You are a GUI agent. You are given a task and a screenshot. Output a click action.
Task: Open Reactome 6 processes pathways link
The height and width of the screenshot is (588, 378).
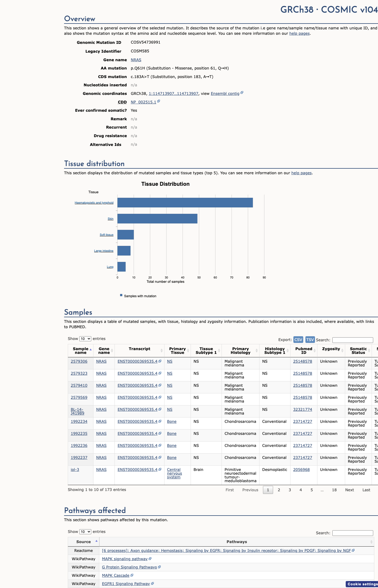tap(226, 551)
